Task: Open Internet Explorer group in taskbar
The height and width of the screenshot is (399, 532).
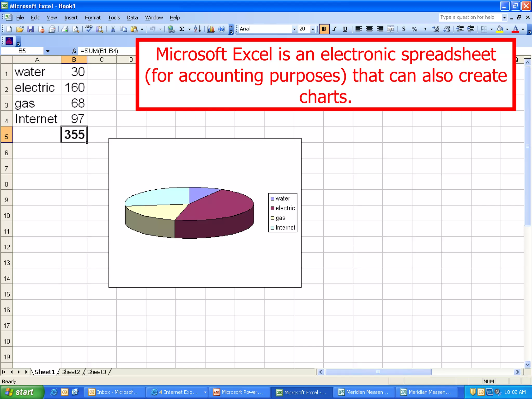Action: tap(178, 392)
